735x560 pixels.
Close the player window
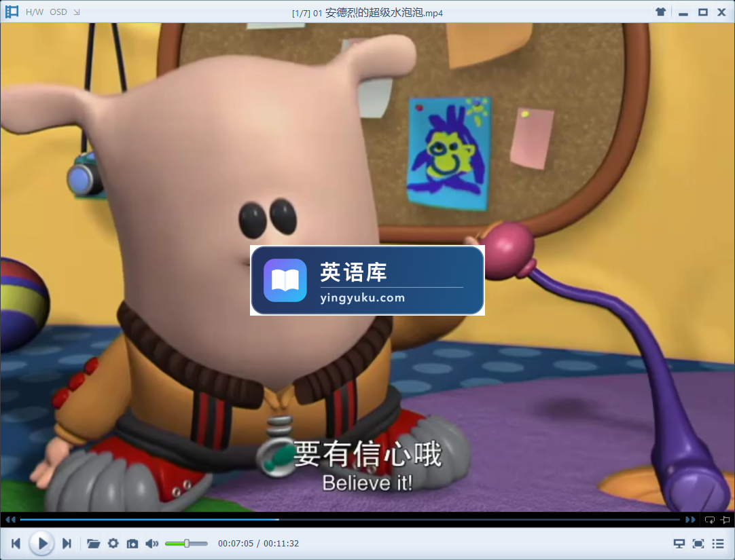pos(722,12)
